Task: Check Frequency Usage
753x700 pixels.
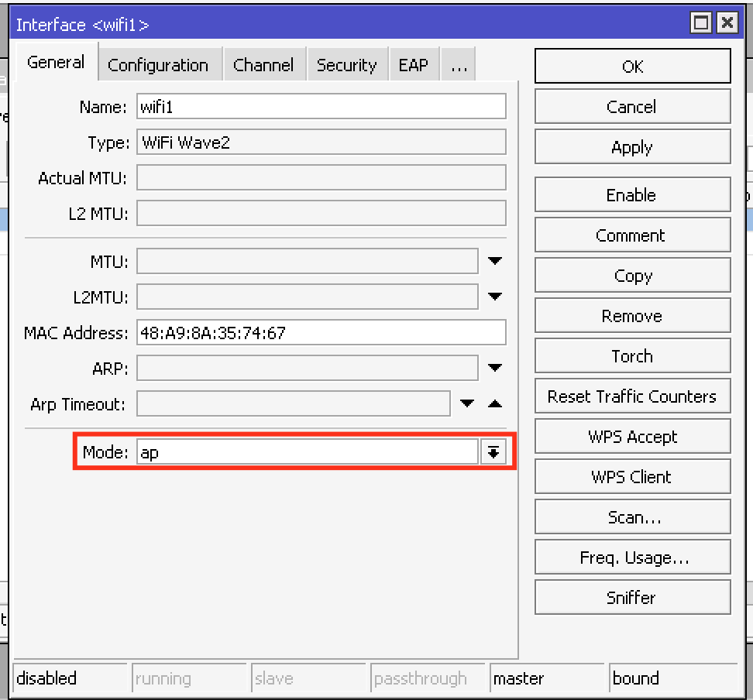Action: [632, 557]
